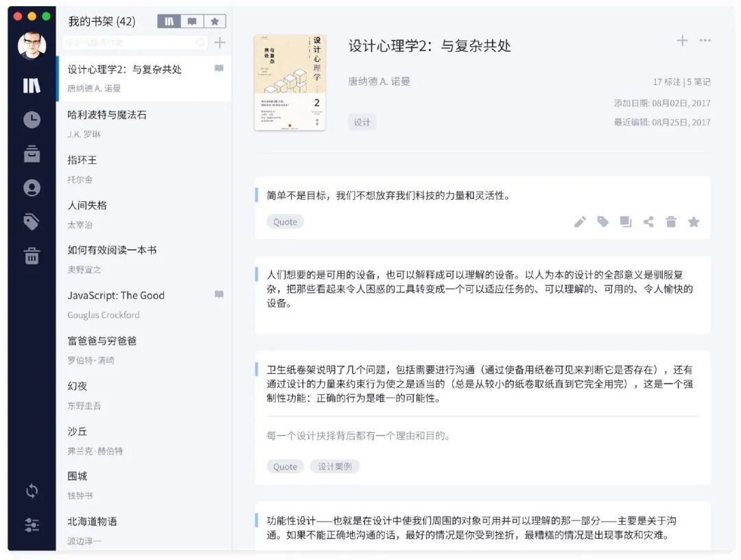Copy the first highlight with the copy icon

coord(625,222)
